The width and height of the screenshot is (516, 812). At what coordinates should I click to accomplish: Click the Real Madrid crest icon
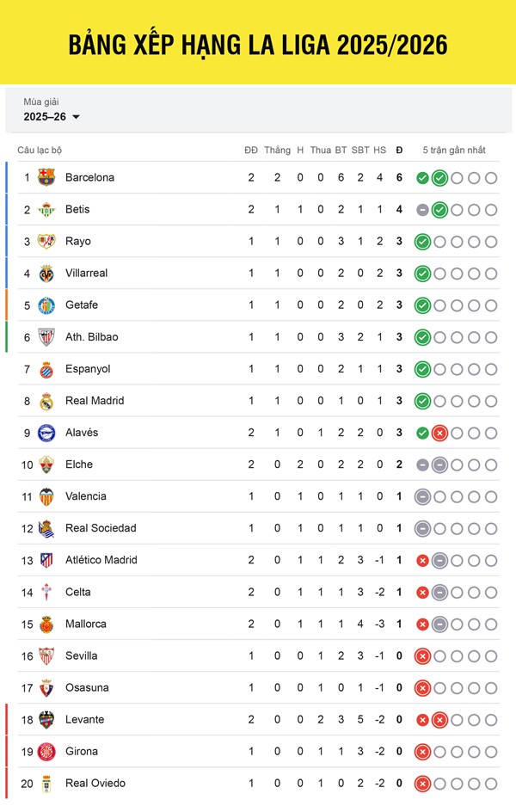pos(46,401)
